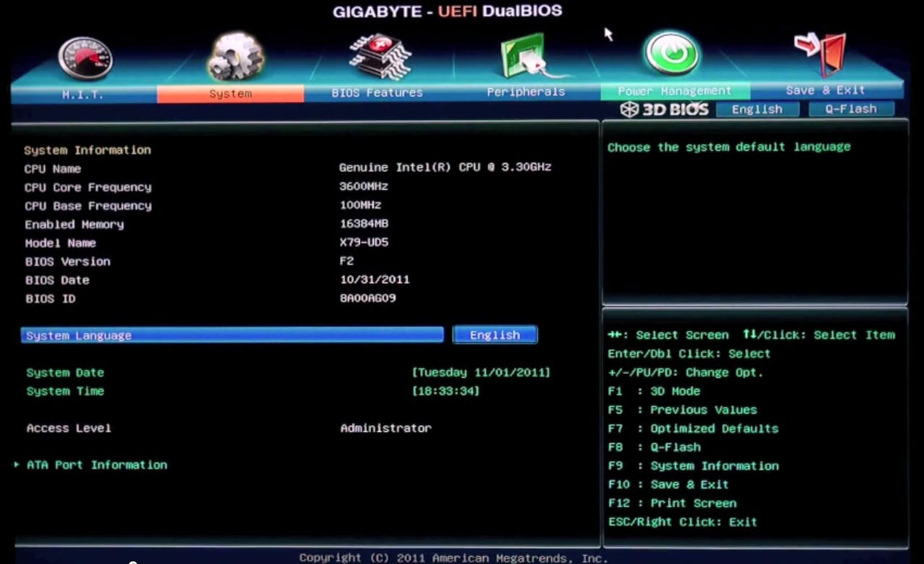Click the 10/31/2011 BIOS date value
The image size is (924, 564).
(375, 279)
